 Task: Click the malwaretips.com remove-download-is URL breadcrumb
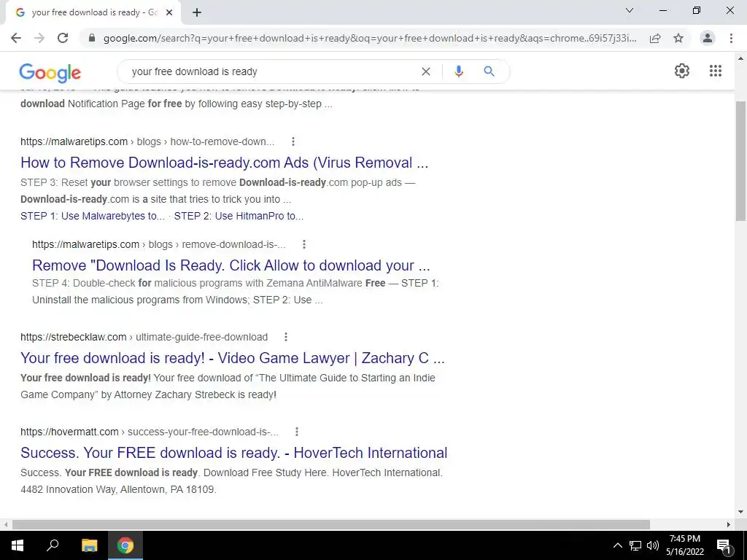point(158,244)
